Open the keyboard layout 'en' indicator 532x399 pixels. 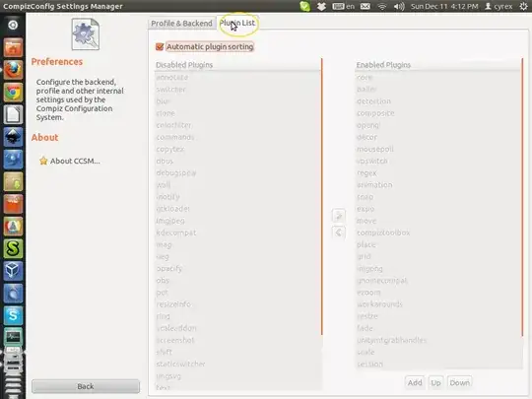(344, 6)
